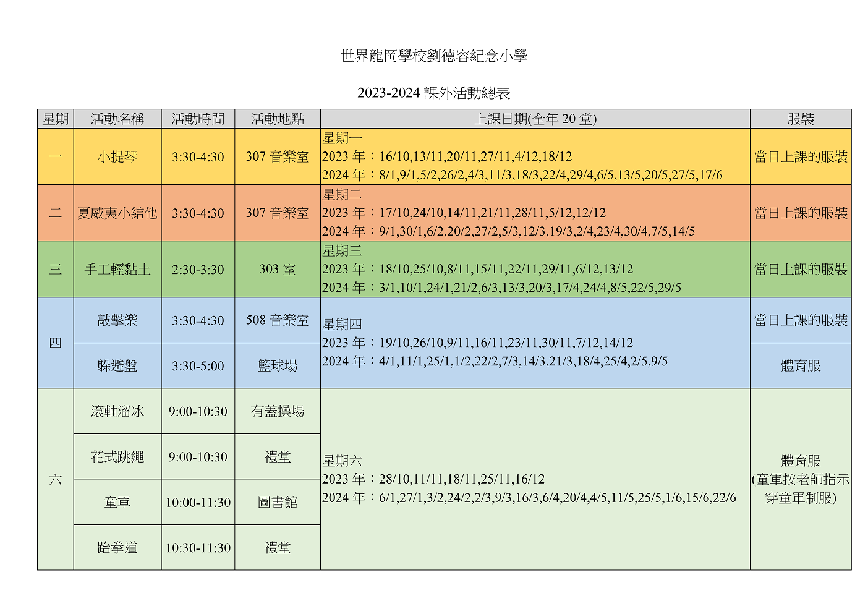Click 當日上課的服裝 in the 夏威夷小結他 row
The image size is (868, 614).
point(801,213)
